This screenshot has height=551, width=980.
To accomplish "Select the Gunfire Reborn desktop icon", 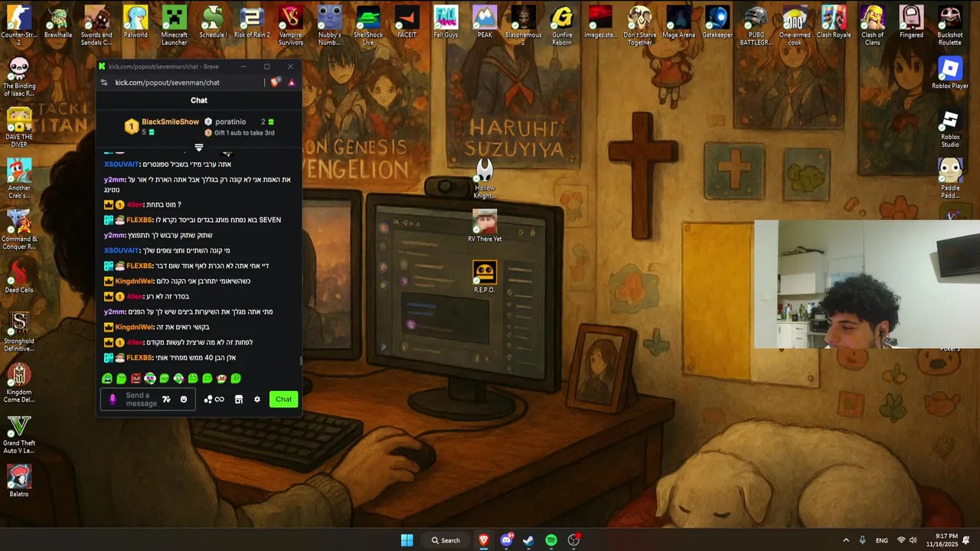I will click(562, 24).
